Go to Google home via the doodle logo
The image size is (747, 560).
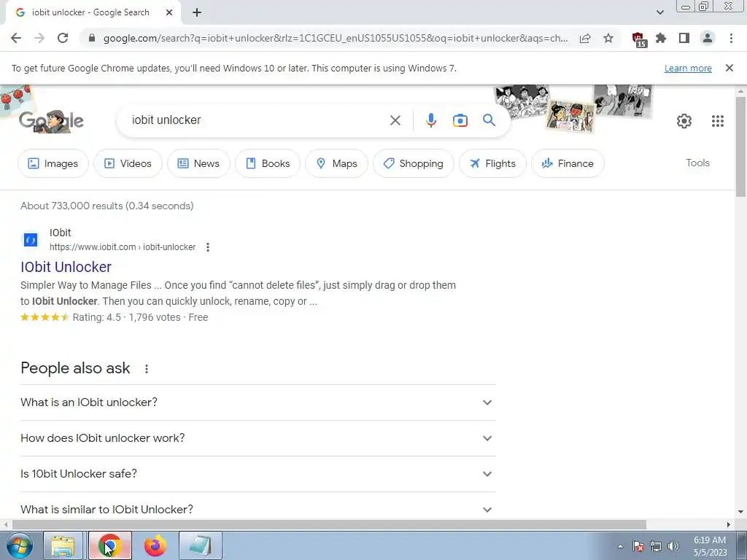click(x=52, y=121)
